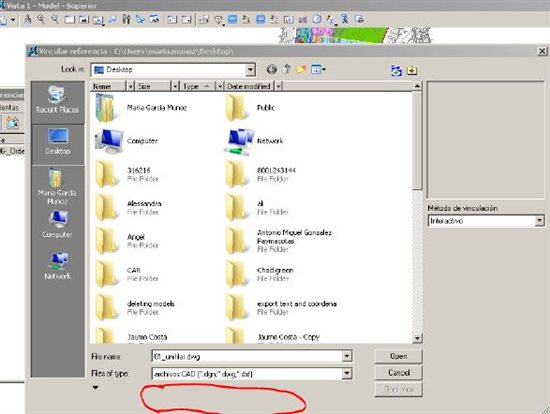Select the Pan View tool
The image size is (550, 414).
112,19
